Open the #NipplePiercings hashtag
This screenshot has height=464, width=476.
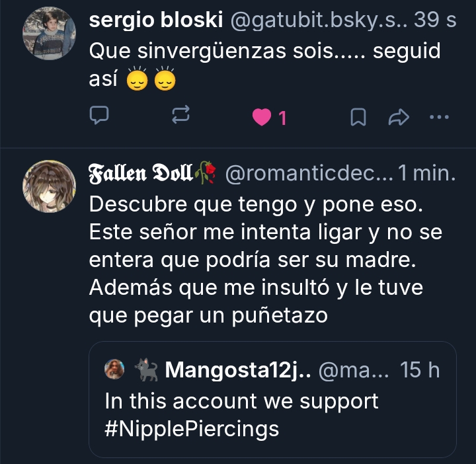pos(192,429)
